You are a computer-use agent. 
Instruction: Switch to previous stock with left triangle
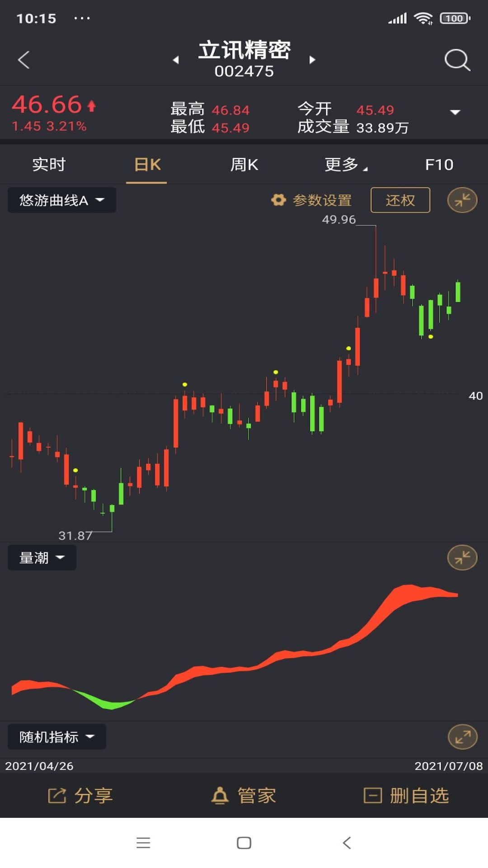pos(176,60)
